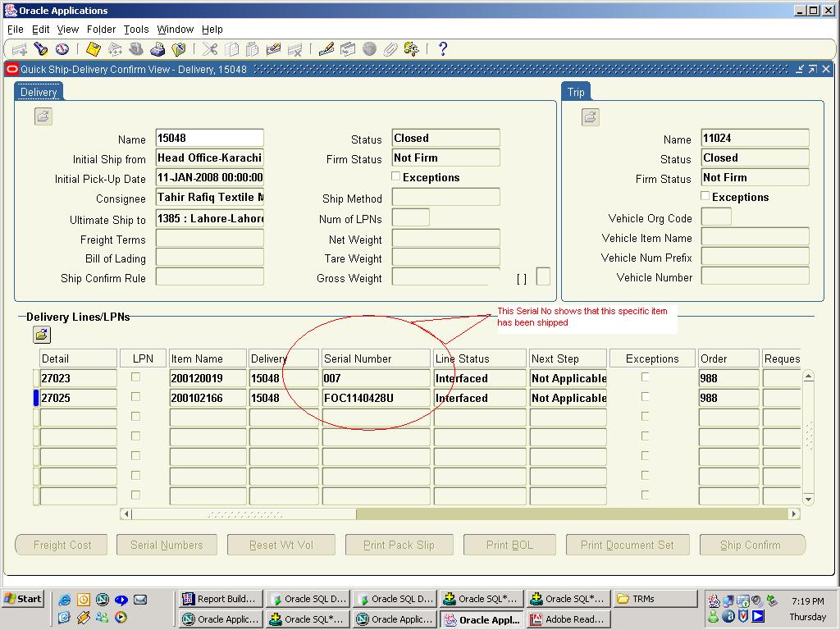Image resolution: width=840 pixels, height=630 pixels.
Task: Click the Print toolbar icon
Action: pyautogui.click(x=157, y=49)
